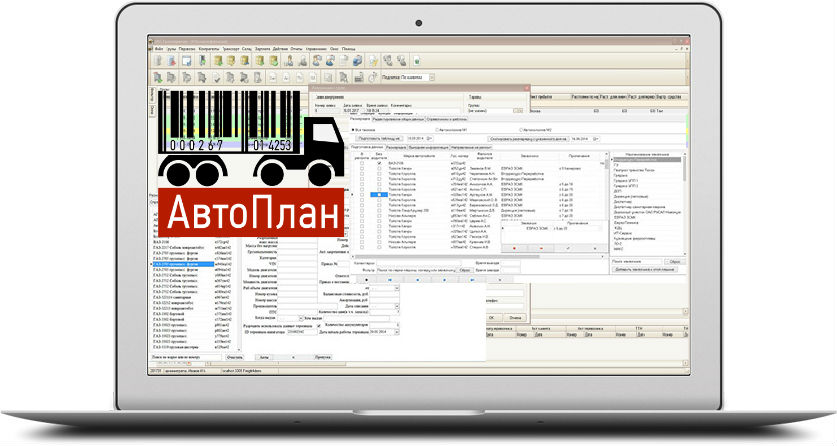Open the Зарплата menu
The width and height of the screenshot is (837, 446).
(263, 49)
